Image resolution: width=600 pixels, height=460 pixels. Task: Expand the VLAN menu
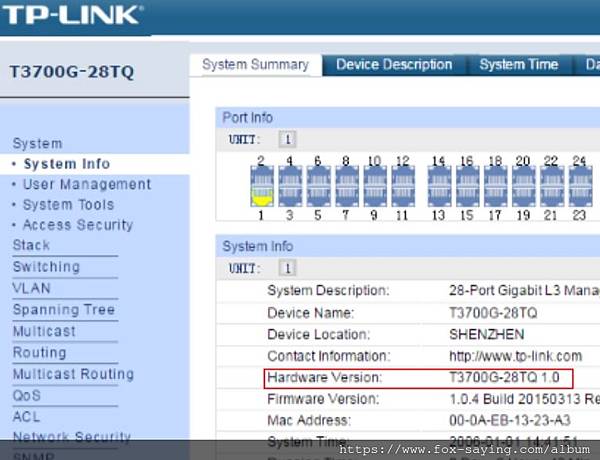31,288
